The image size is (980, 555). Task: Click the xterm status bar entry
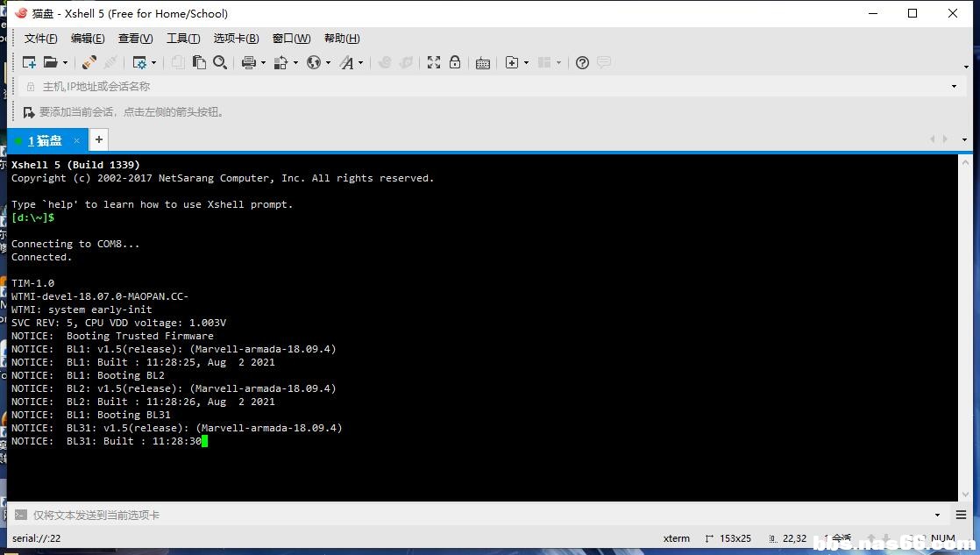point(676,538)
